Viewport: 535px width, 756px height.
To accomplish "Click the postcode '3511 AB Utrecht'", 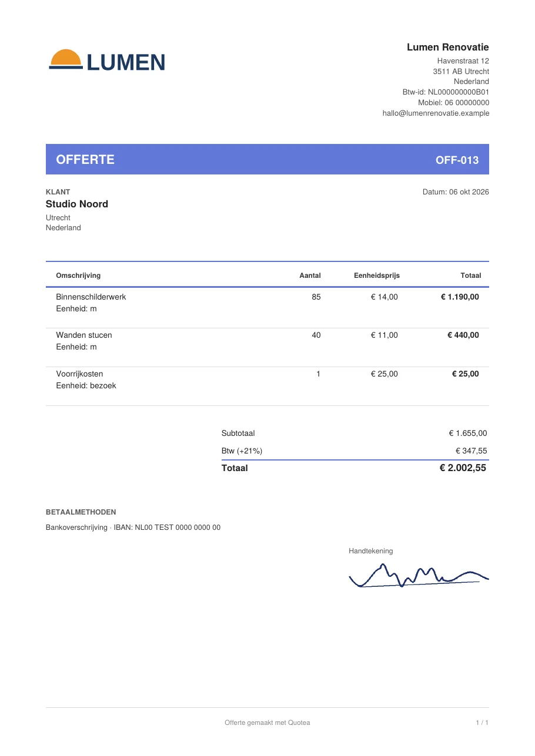I will [x=461, y=71].
